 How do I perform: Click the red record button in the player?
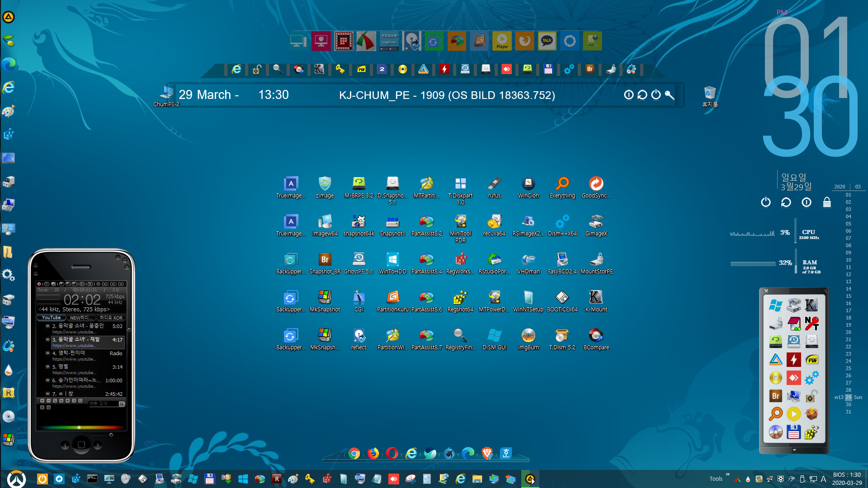(x=39, y=284)
